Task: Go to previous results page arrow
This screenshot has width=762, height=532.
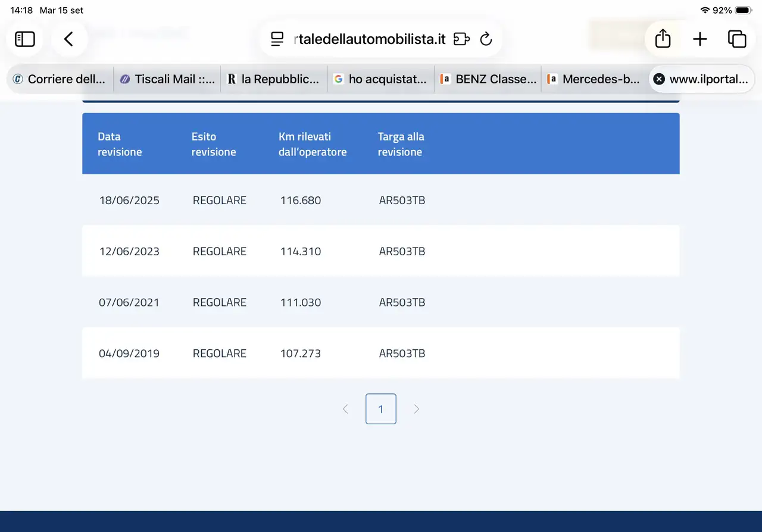Action: click(x=345, y=409)
